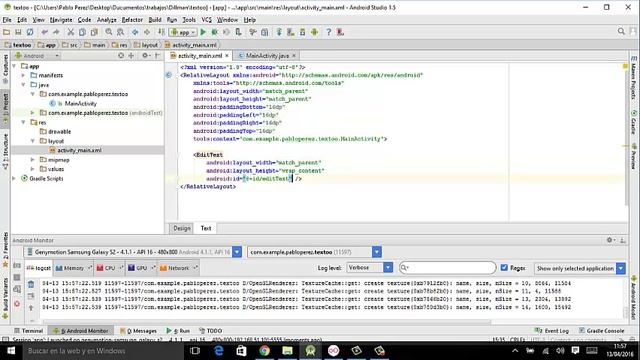This screenshot has height=360, width=640.
Task: Click the Sync Project with Gradle icon
Action: [x=279, y=32]
